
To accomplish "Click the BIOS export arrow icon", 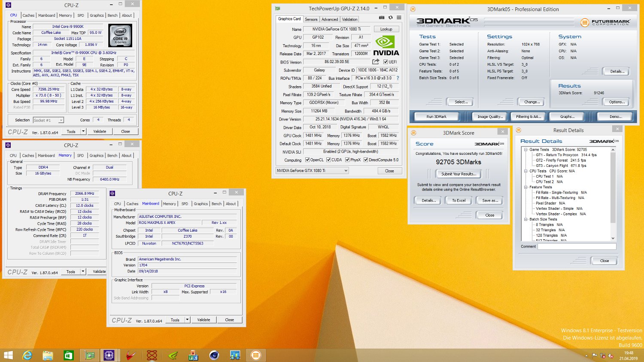I will 376,62.
